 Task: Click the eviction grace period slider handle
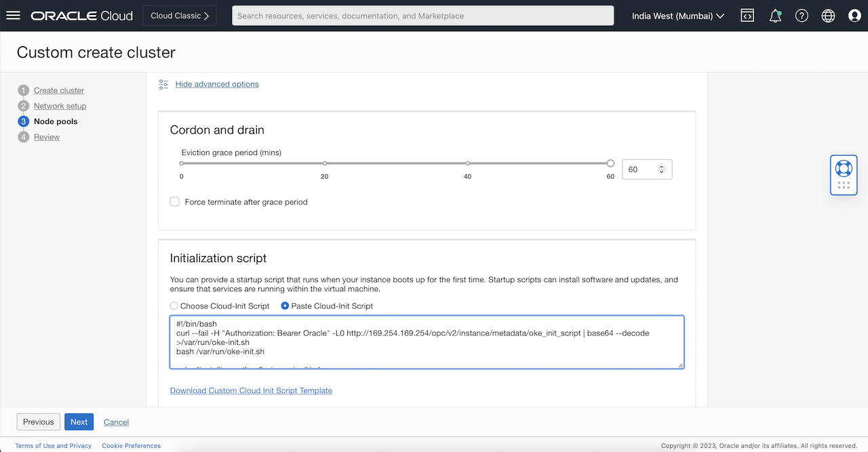click(610, 163)
